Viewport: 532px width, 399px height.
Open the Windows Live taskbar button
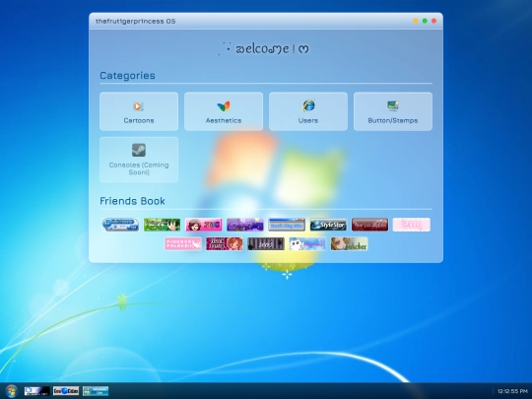(96, 391)
